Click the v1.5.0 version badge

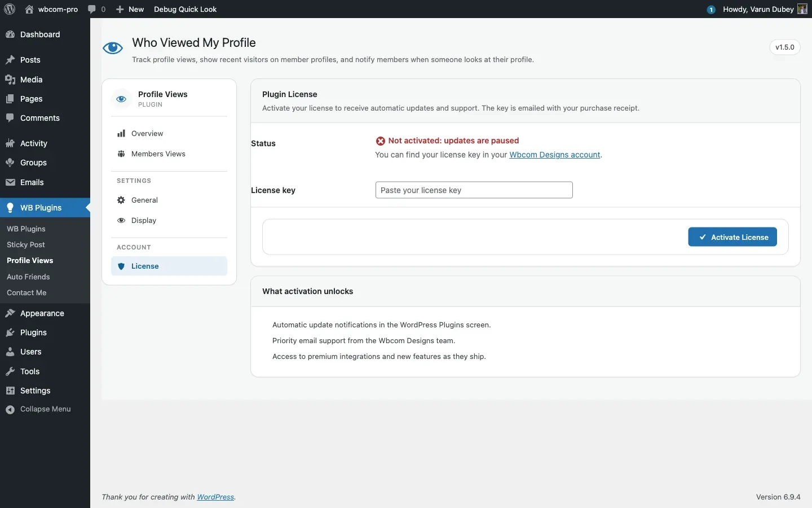pos(785,47)
